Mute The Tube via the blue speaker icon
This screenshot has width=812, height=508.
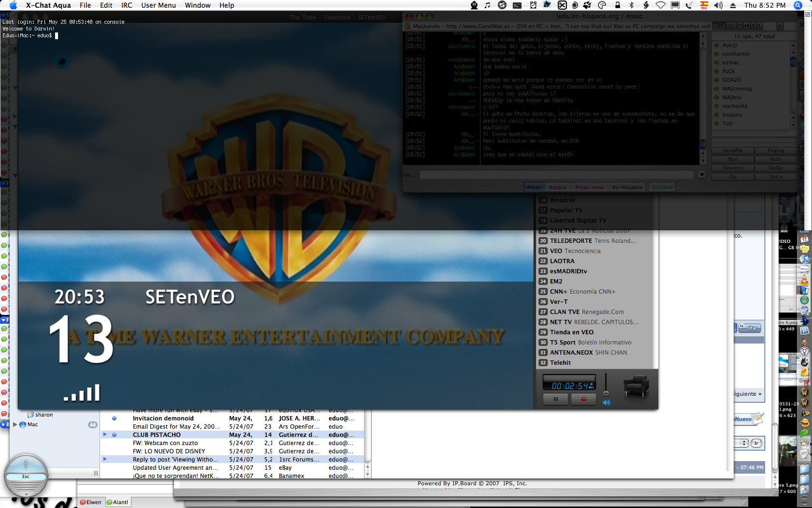pos(607,403)
